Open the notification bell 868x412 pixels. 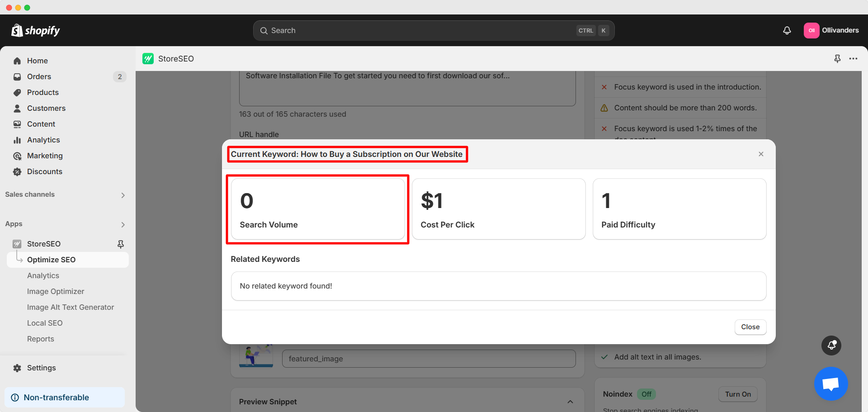787,30
